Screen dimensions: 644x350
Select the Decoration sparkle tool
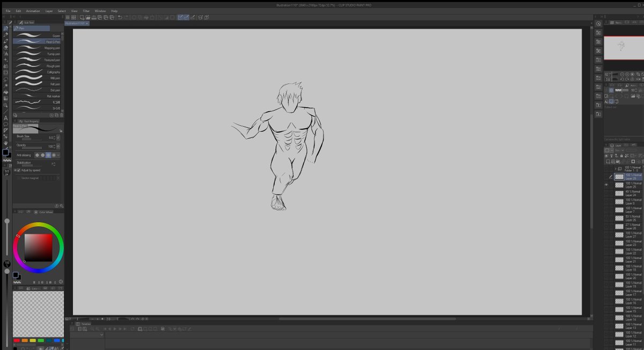(5, 60)
